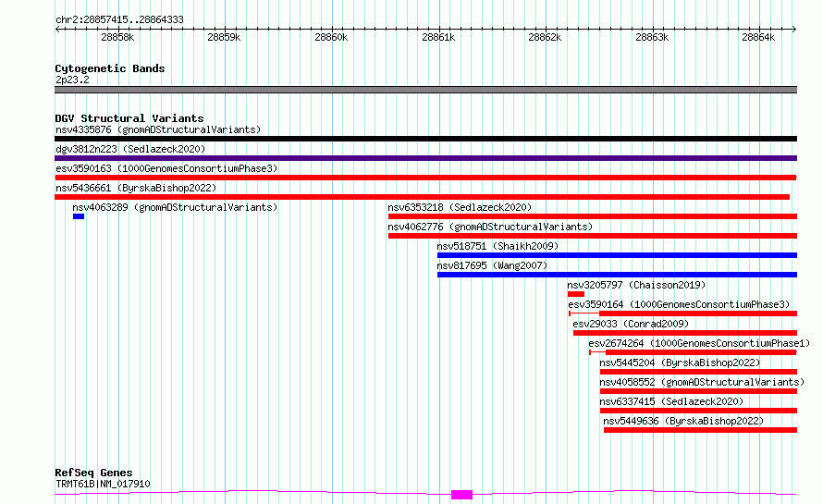Click the RefSeq Genes track heading
823x504 pixels.
click(x=93, y=473)
